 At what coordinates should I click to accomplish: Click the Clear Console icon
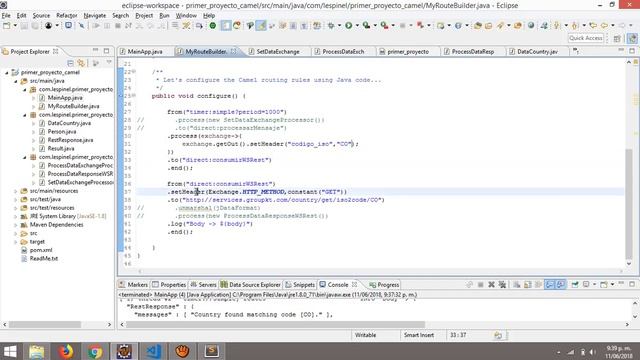517,284
